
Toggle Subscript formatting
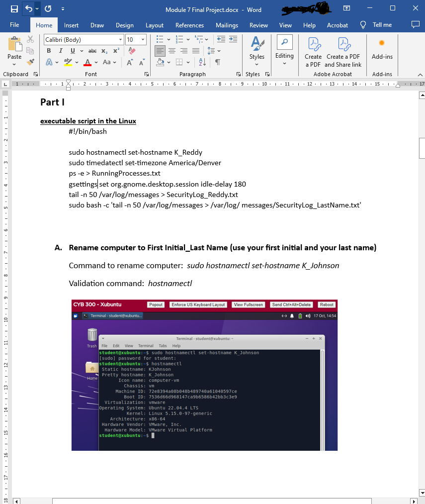point(104,51)
